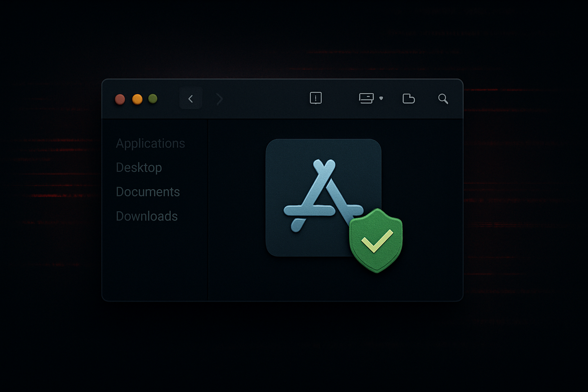The image size is (588, 392).
Task: Click the back navigation arrow
Action: point(191,99)
